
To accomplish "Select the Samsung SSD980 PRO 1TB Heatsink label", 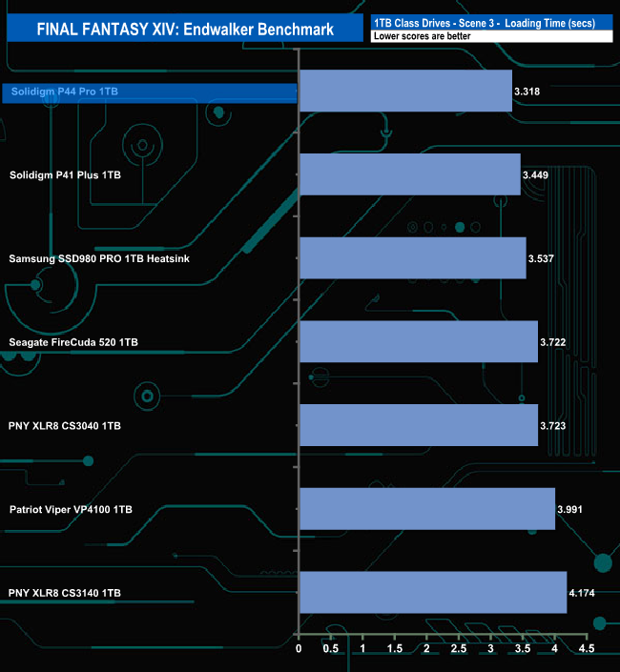I will click(x=99, y=258).
